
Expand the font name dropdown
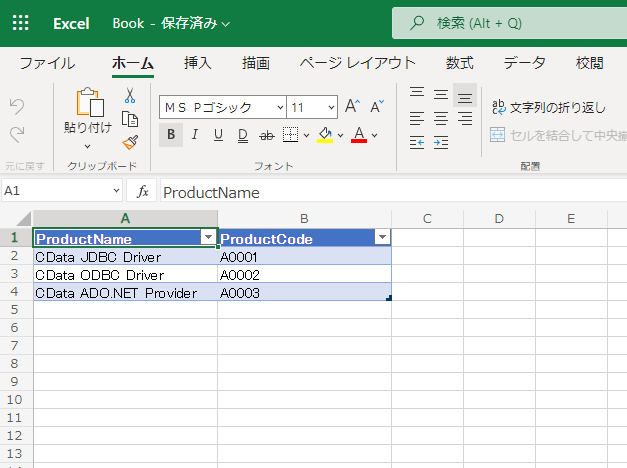pos(277,107)
